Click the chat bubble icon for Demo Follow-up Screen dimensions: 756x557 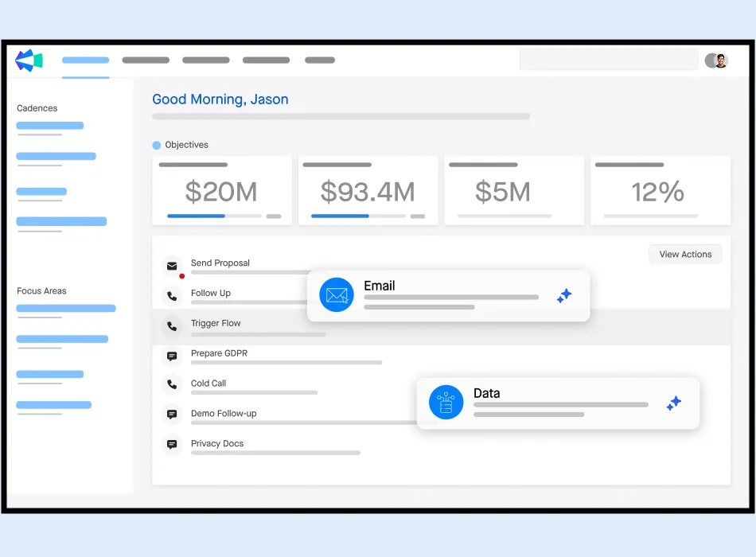coord(173,415)
